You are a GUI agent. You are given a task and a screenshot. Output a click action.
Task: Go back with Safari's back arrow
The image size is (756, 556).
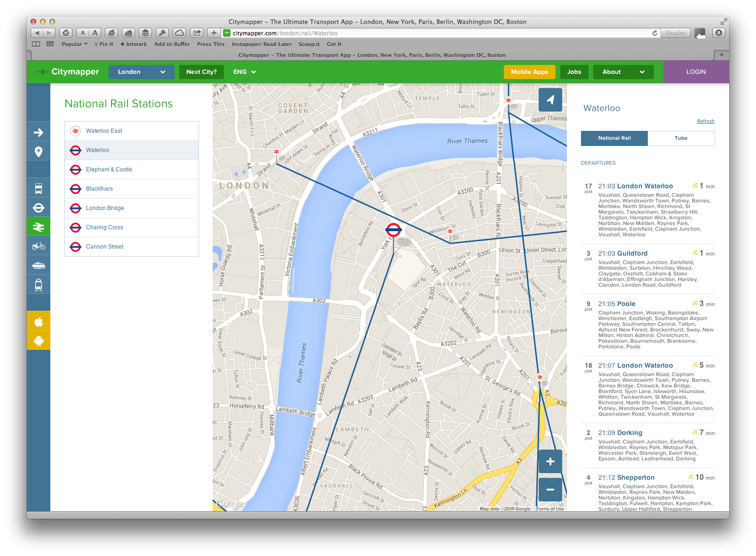point(37,33)
